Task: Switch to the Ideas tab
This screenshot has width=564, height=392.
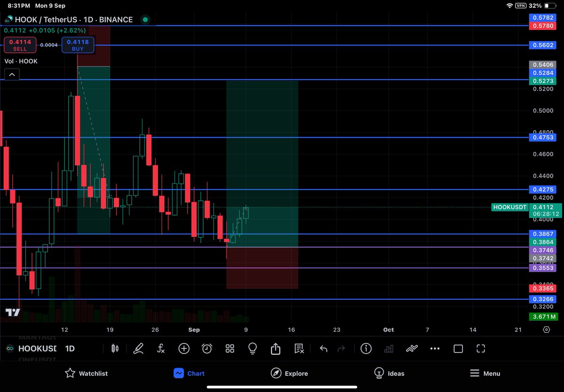Action: tap(389, 373)
